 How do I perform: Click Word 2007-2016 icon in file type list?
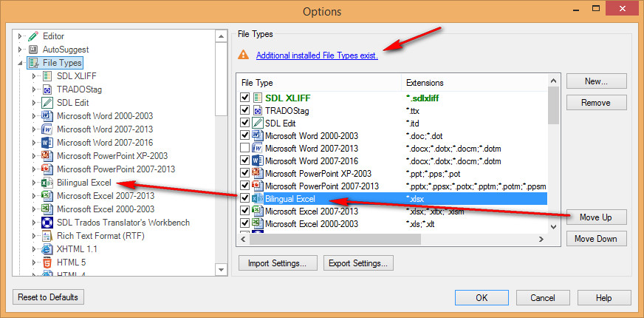point(258,161)
